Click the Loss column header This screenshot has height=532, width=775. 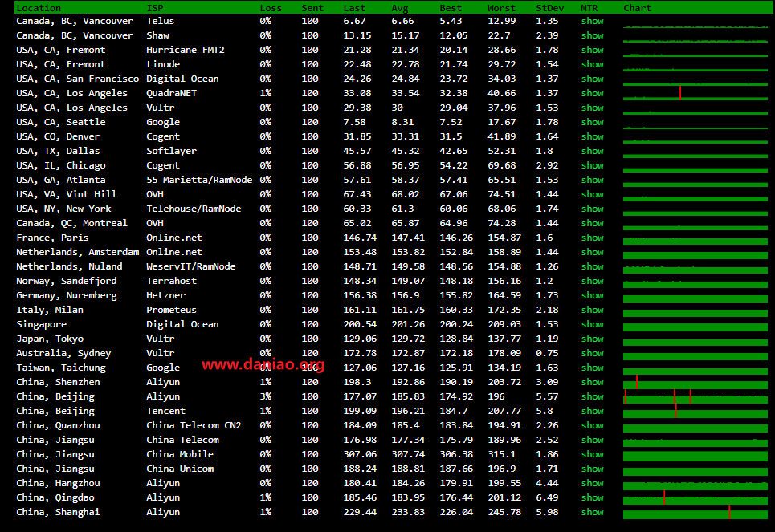pyautogui.click(x=271, y=8)
